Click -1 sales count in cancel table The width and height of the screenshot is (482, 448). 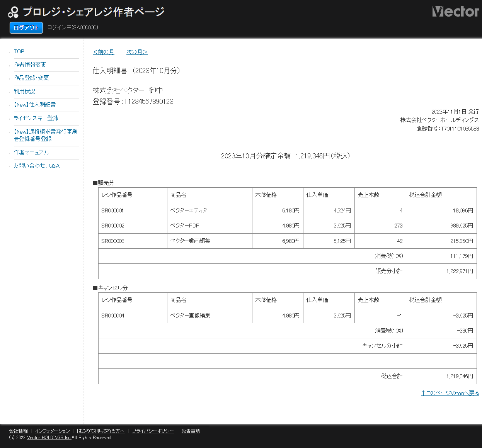point(380,316)
